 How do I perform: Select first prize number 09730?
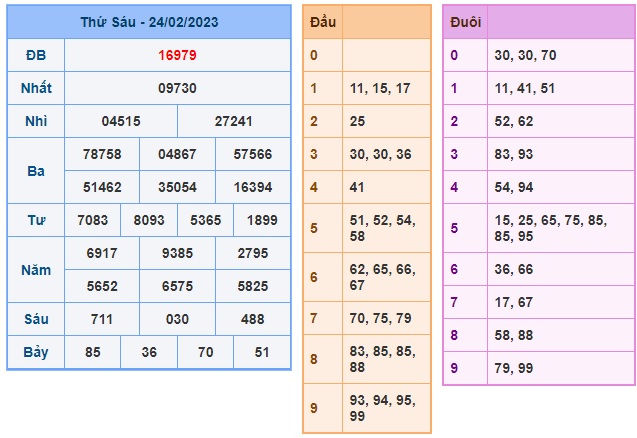click(x=177, y=88)
